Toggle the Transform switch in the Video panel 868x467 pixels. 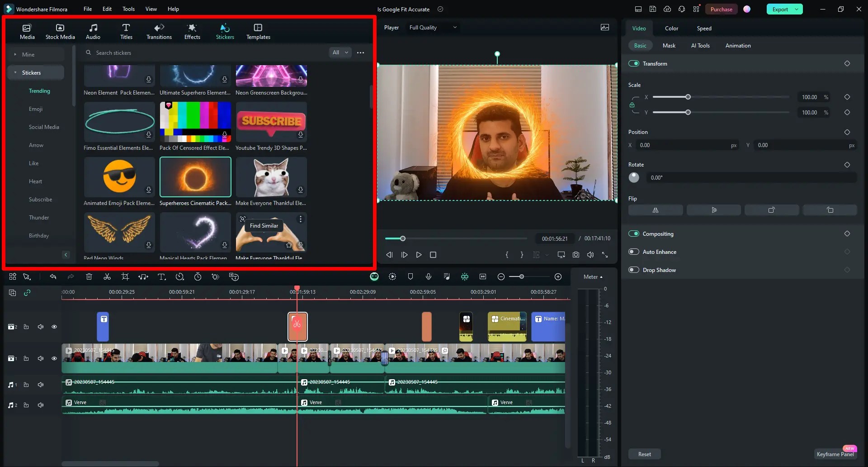634,63
